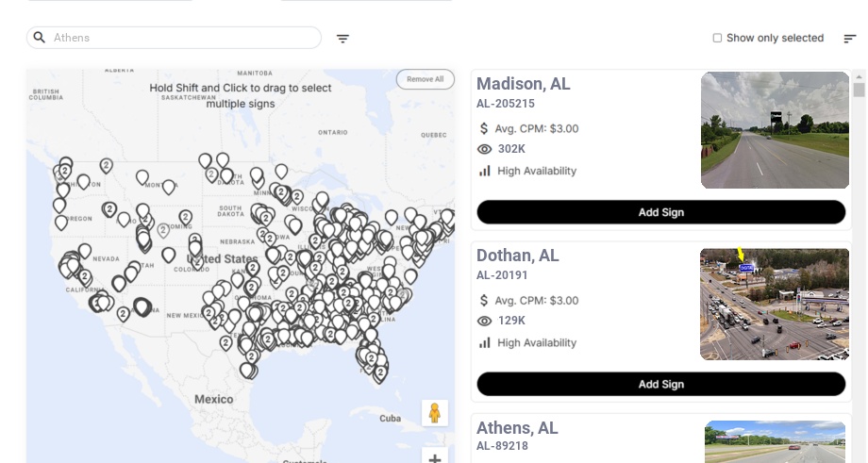Click the Street View pegman icon

[435, 413]
